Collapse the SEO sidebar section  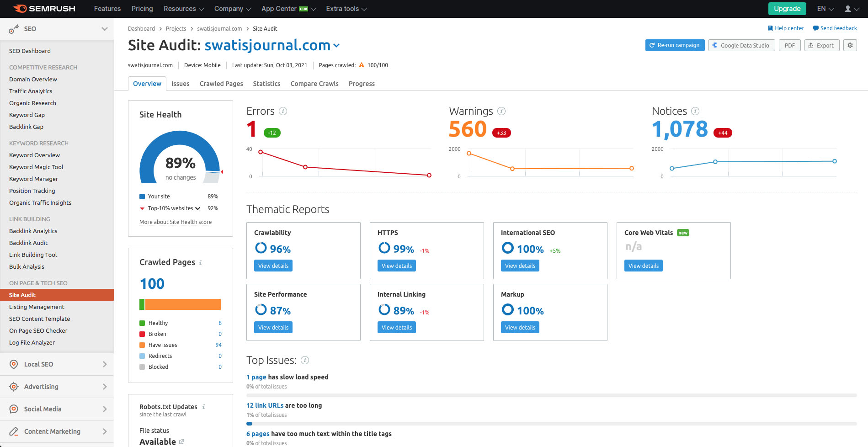pyautogui.click(x=104, y=29)
